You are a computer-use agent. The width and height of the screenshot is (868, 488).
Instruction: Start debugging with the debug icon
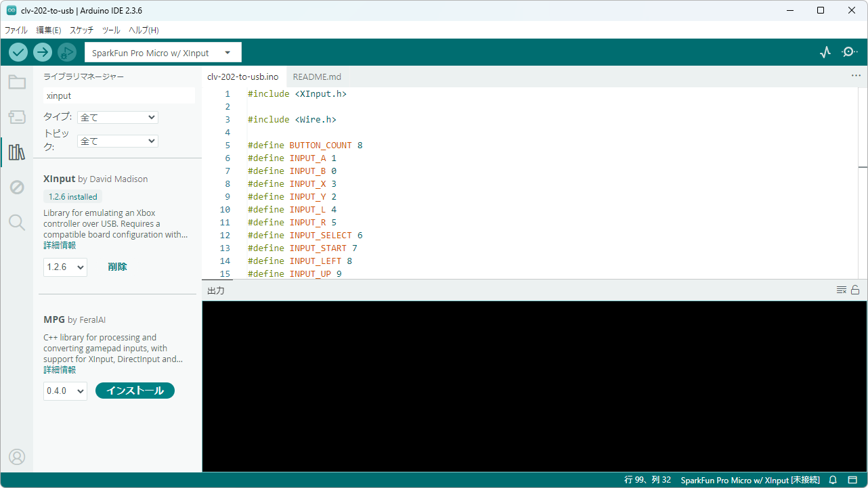66,52
